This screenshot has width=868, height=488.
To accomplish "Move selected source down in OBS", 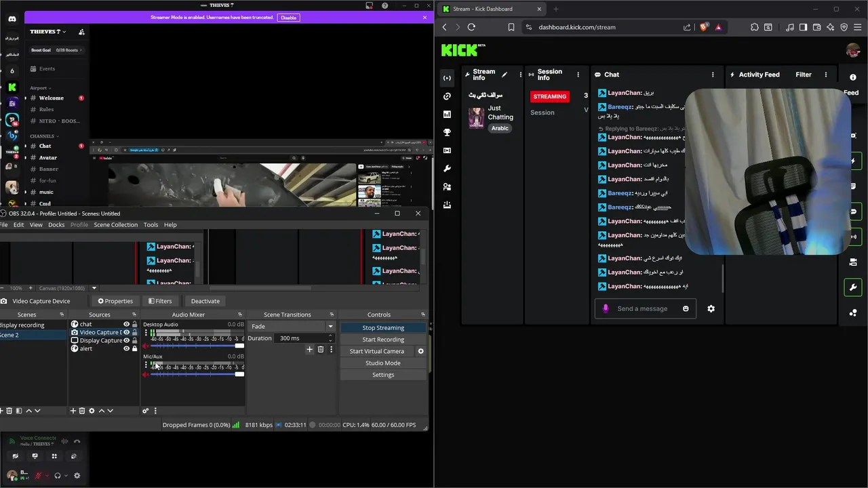I will point(111,411).
